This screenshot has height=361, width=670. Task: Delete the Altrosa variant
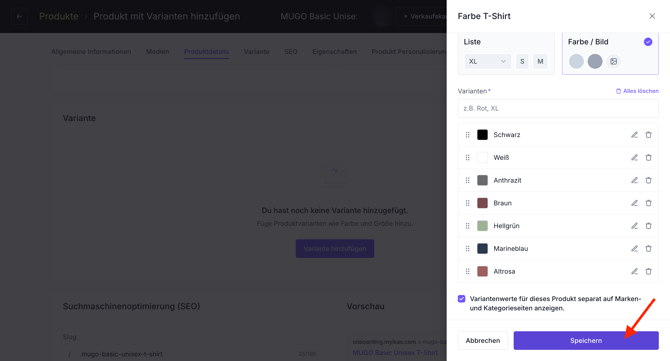click(x=648, y=271)
